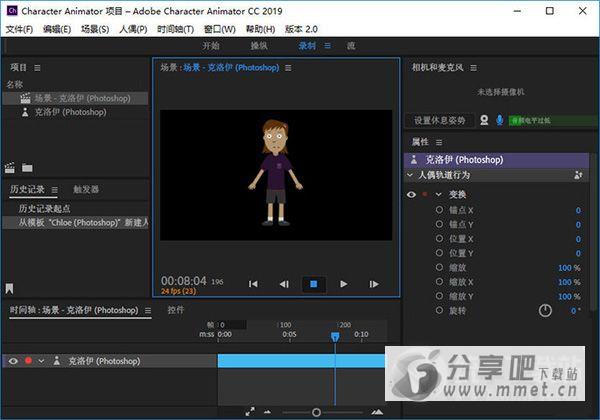Switch to the 控件 tab
Image resolution: width=600 pixels, height=420 pixels.
[x=176, y=309]
